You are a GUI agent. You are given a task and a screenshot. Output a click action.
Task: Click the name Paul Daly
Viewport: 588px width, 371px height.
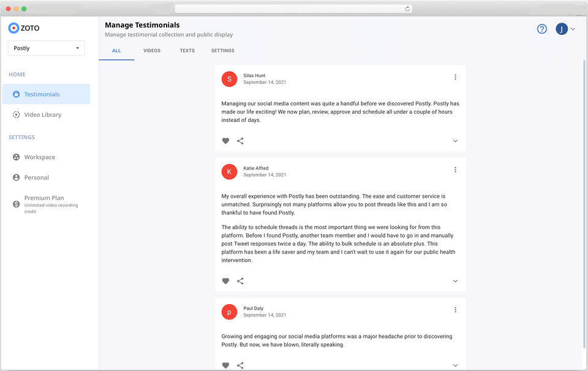254,308
